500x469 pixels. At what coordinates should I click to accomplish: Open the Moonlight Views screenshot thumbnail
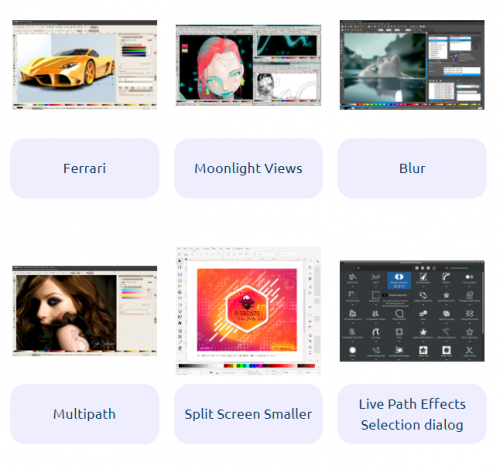(248, 65)
